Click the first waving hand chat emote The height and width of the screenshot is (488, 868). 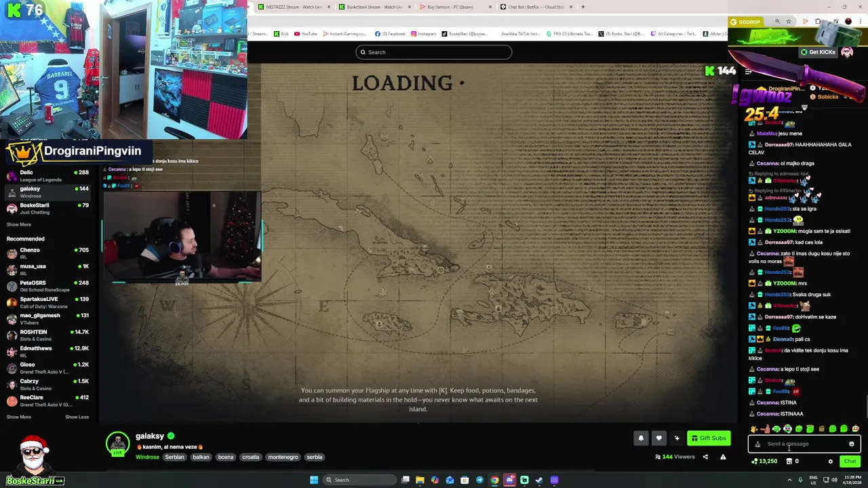click(x=755, y=429)
